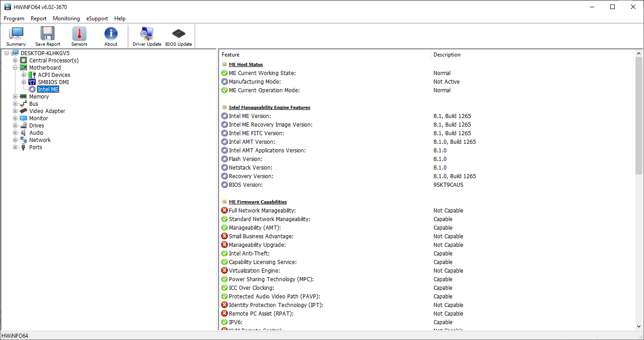Click the SMBIOS DMI icon

click(32, 82)
